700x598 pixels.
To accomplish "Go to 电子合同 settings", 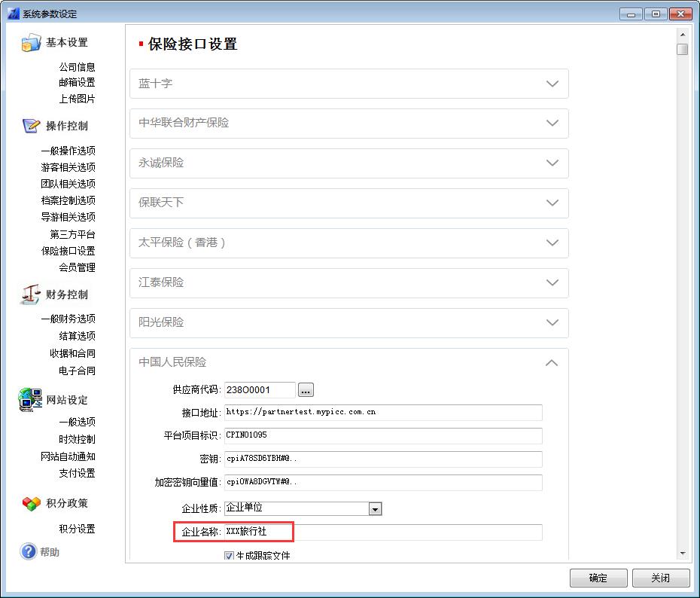I will (x=77, y=371).
